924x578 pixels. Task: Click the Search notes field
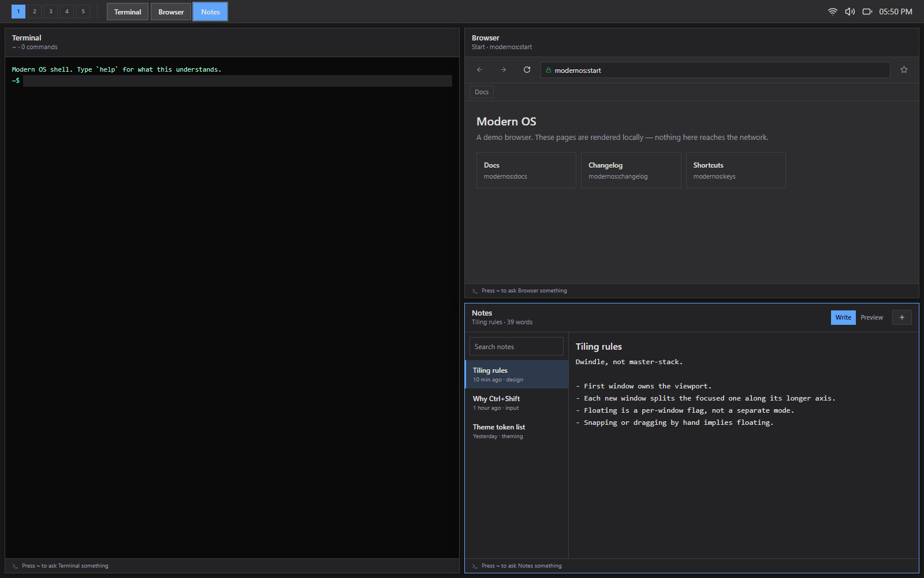click(516, 346)
